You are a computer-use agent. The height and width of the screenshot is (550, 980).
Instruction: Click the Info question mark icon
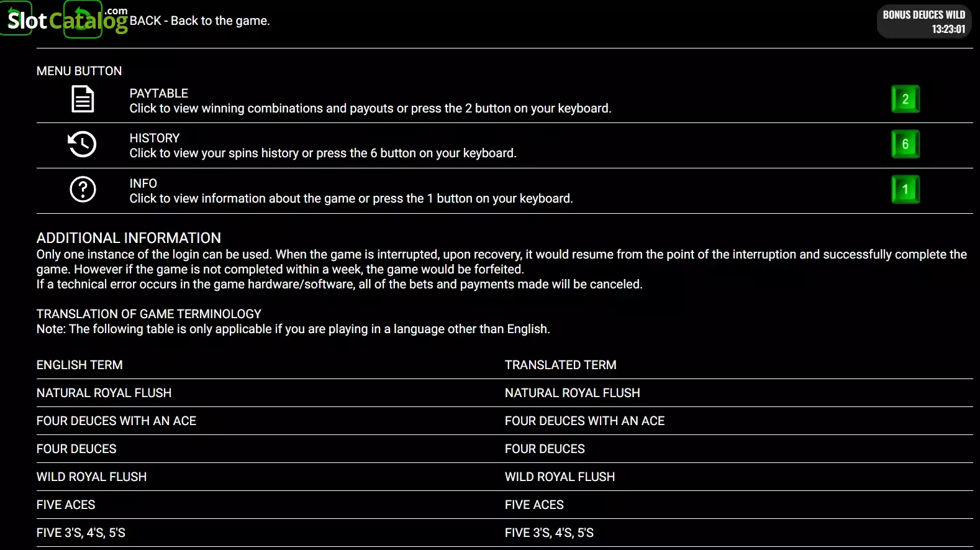coord(83,190)
